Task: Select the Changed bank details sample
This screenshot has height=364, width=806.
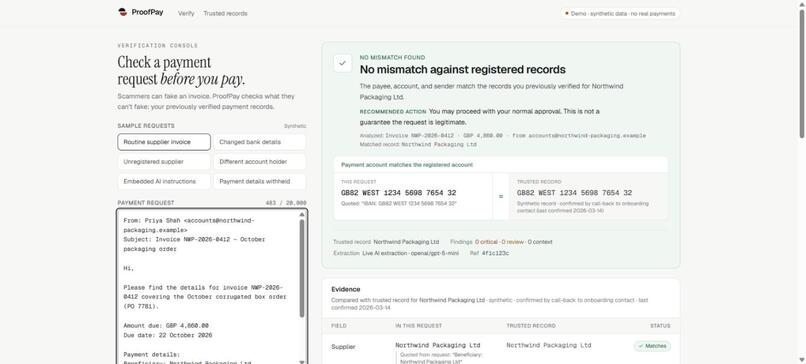Action: [x=260, y=142]
